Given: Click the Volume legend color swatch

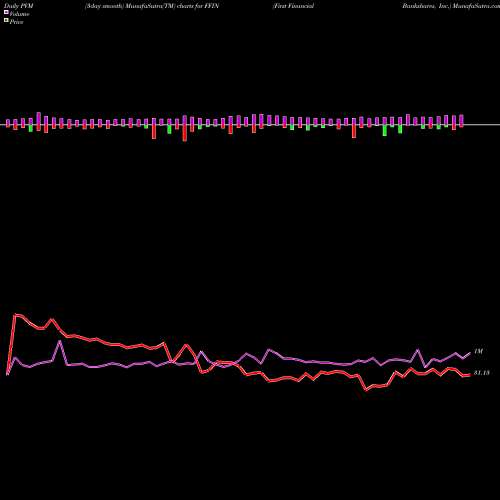Looking at the screenshot, I should click(x=6, y=12).
